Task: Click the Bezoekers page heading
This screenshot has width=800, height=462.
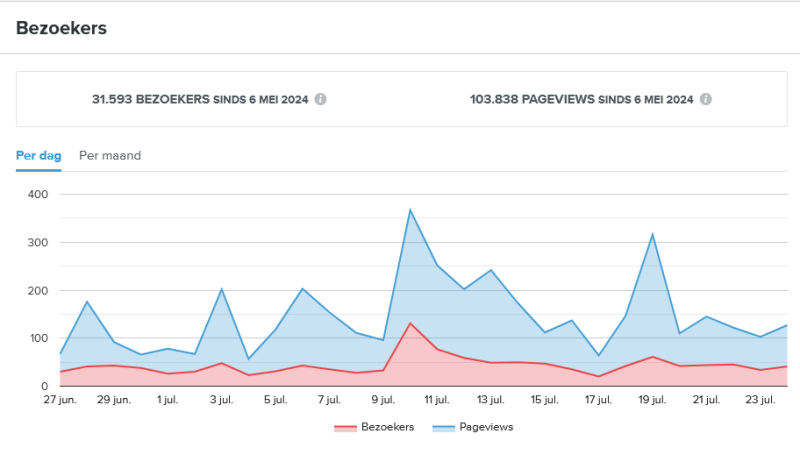Action: point(61,28)
